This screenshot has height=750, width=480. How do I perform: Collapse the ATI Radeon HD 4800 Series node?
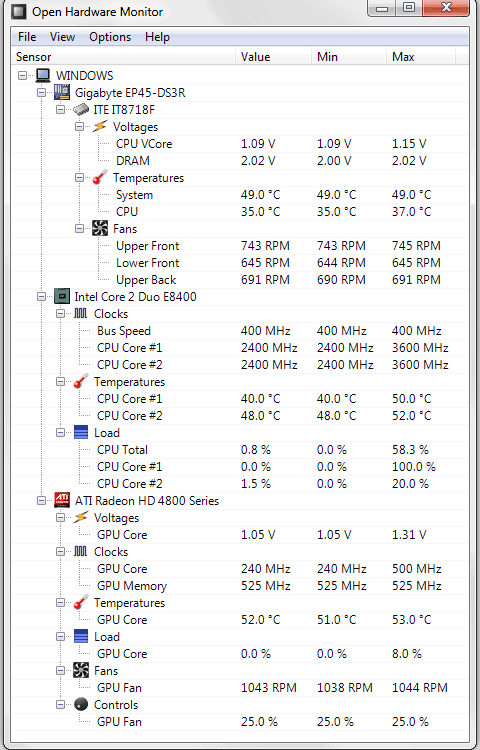click(42, 500)
